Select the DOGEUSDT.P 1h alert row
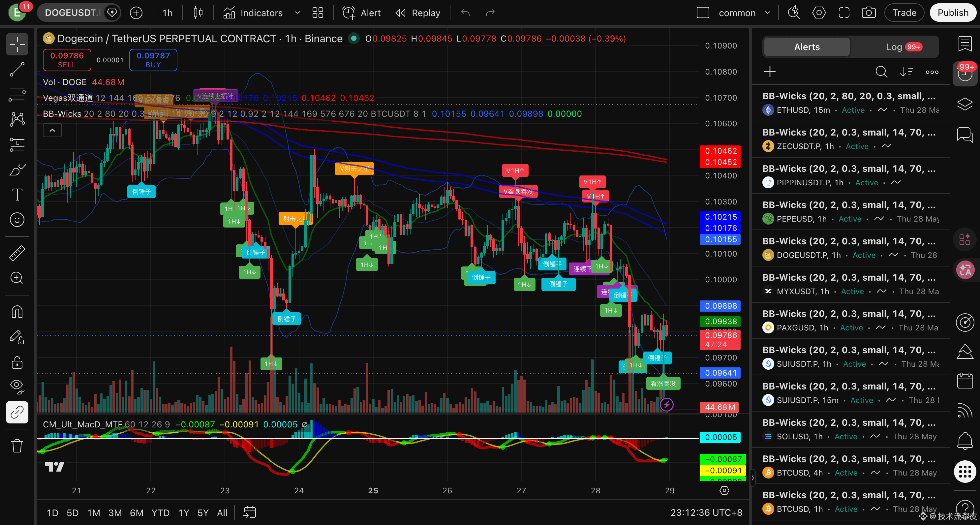Viewport: 980px width, 525px height. (851, 248)
